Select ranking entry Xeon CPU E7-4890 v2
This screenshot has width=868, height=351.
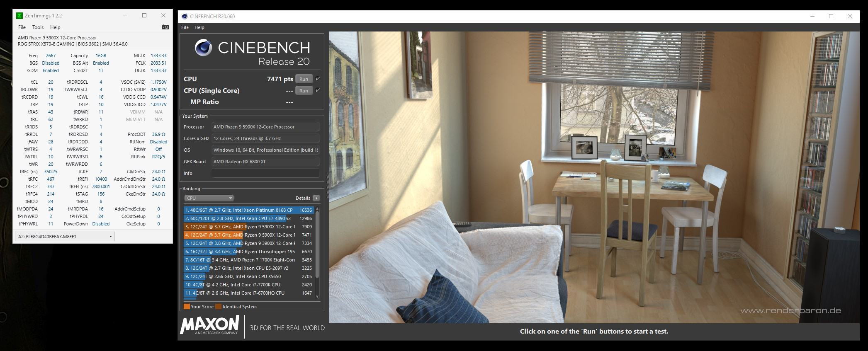click(249, 218)
